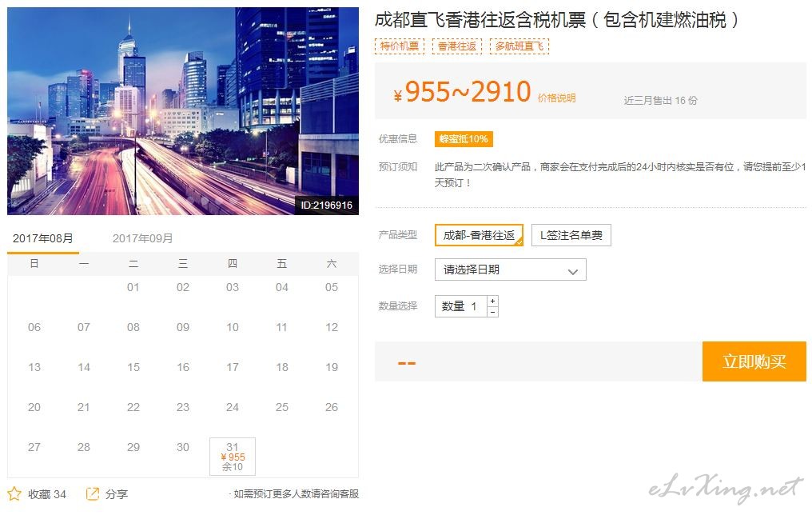Click the share arrow icon

coord(92,493)
